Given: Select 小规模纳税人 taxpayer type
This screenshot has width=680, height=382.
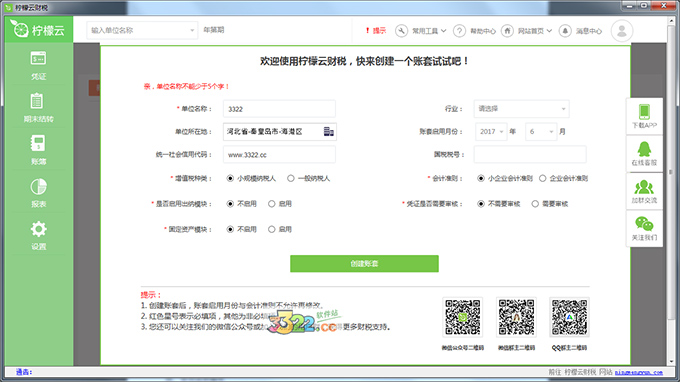Looking at the screenshot, I should tap(230, 178).
